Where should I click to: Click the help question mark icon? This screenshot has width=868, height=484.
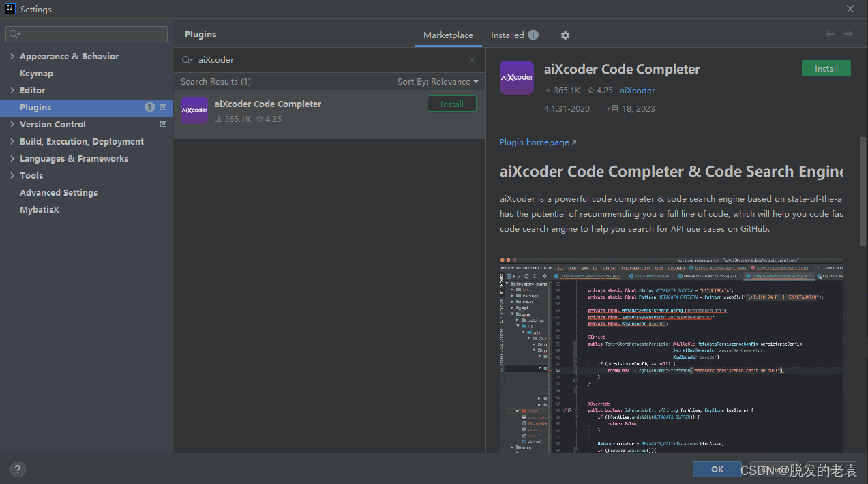(x=17, y=469)
